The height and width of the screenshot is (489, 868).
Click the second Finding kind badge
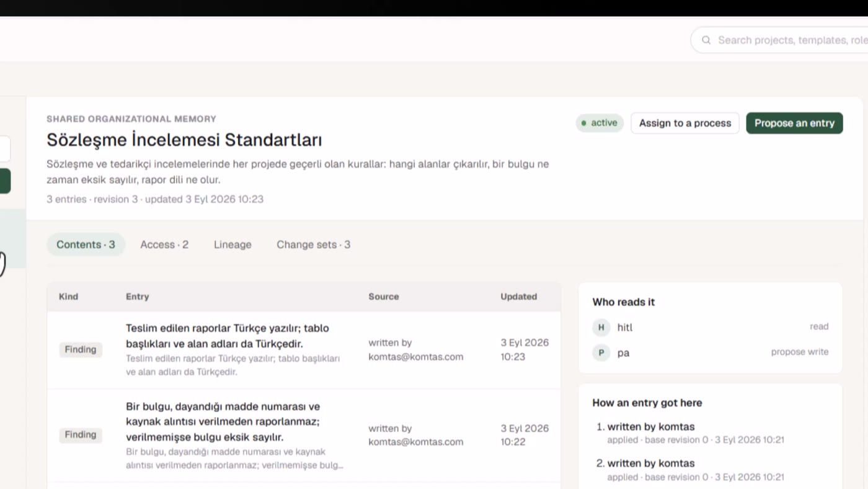[81, 434]
